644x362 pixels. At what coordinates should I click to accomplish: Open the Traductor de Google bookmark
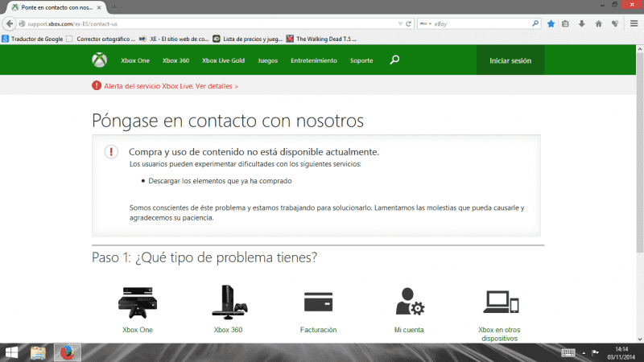[x=32, y=39]
